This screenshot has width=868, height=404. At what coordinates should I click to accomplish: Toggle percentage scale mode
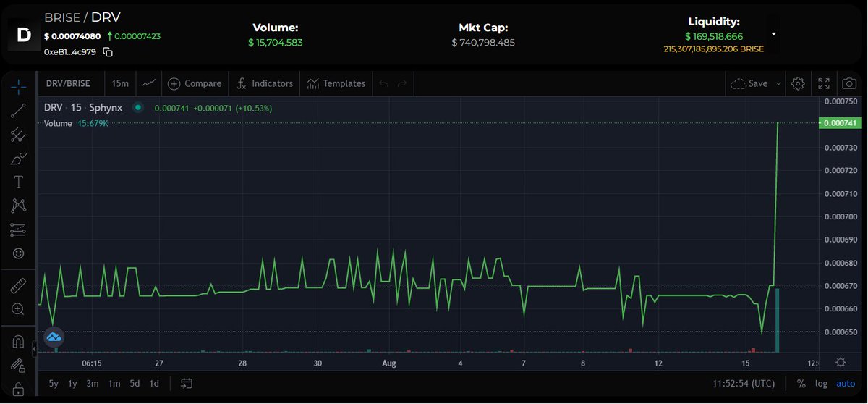[801, 383]
